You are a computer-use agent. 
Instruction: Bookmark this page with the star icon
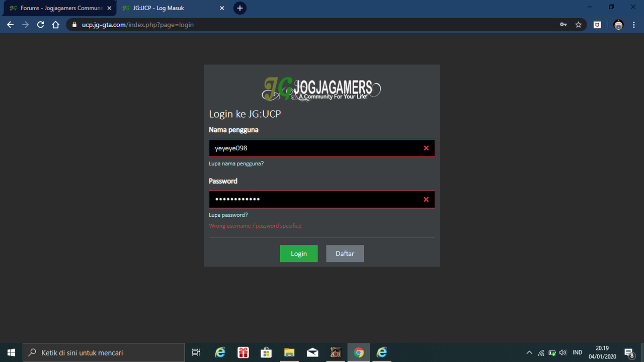(579, 25)
